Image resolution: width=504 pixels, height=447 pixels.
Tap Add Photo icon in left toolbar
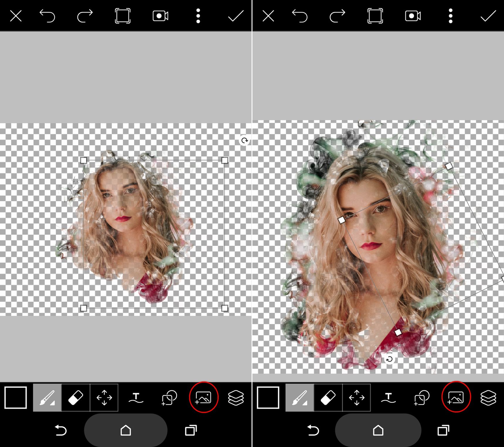tap(203, 397)
